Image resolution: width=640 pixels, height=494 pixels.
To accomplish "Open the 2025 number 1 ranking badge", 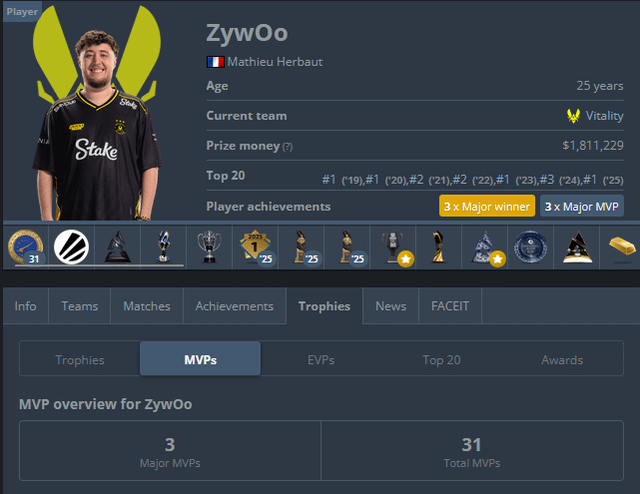I will [255, 247].
